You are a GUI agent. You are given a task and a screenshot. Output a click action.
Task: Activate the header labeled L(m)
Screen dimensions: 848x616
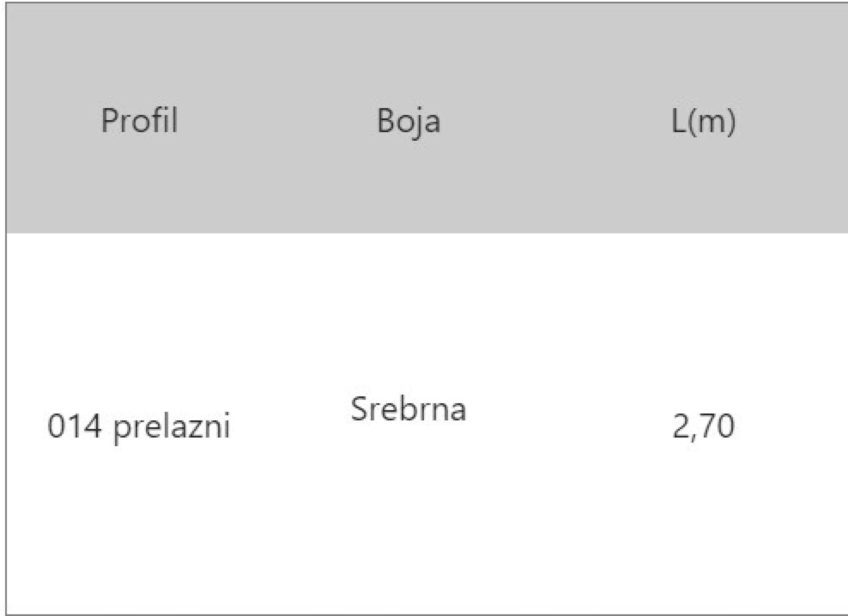pos(703,122)
